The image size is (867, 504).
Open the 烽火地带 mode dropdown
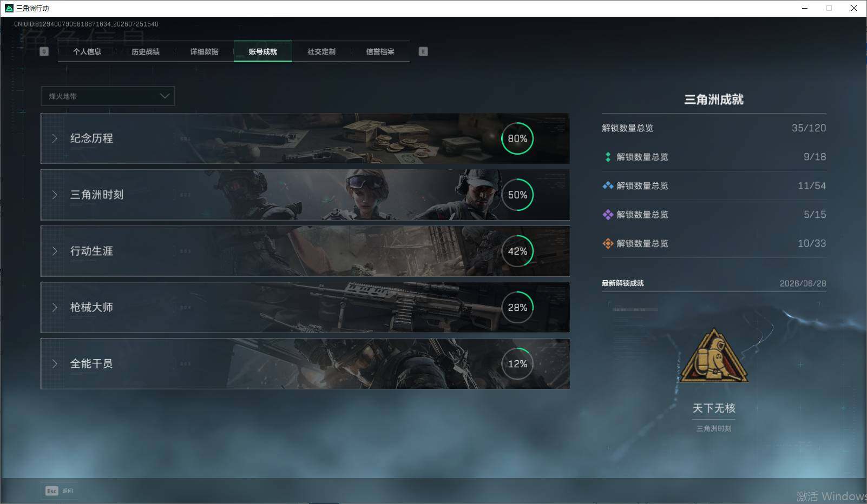(108, 96)
